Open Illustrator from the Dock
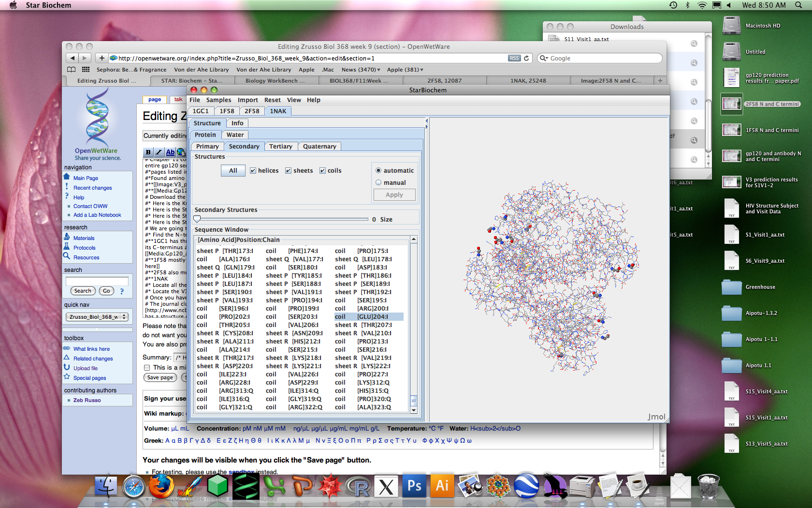The width and height of the screenshot is (812, 508). coord(442,486)
